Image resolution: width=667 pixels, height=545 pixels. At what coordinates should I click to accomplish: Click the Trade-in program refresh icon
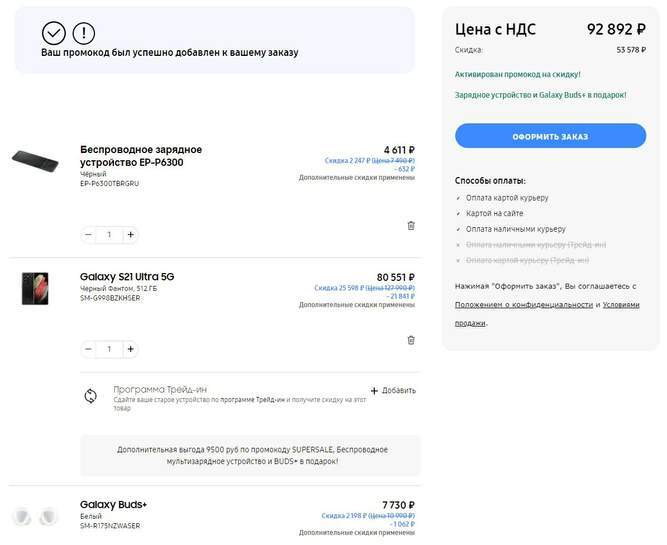coord(91,395)
